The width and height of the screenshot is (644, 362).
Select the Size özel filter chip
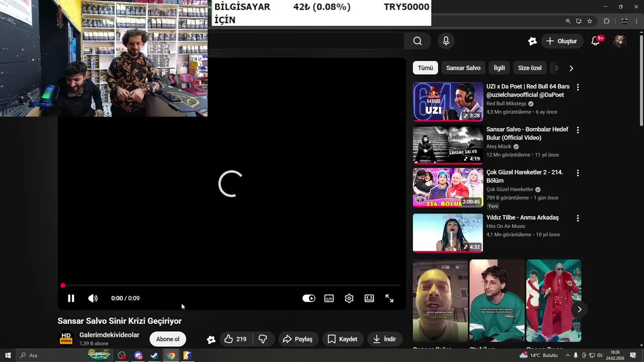click(530, 68)
